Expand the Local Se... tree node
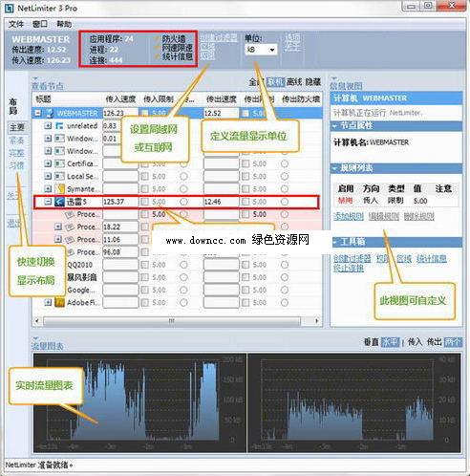The image size is (470, 476). coord(48,176)
